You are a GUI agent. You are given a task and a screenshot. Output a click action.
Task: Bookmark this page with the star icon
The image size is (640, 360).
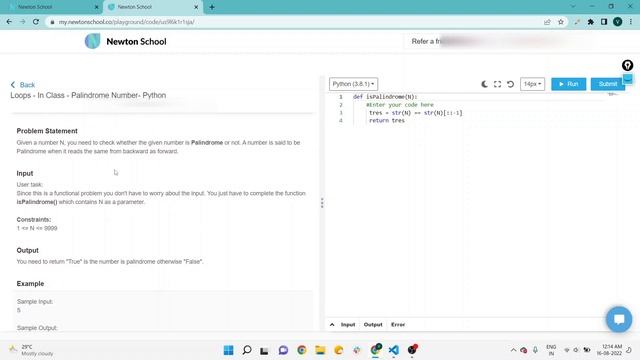pyautogui.click(x=561, y=22)
